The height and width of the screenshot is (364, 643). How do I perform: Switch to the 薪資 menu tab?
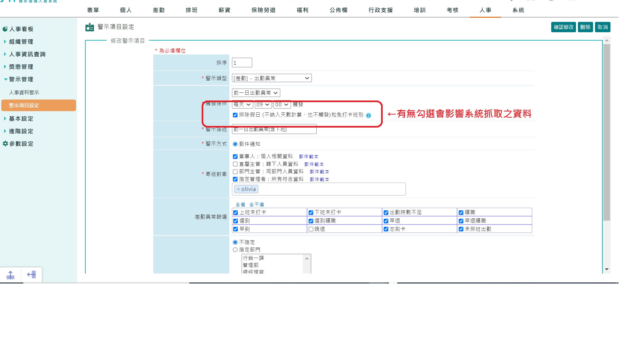pos(224,10)
